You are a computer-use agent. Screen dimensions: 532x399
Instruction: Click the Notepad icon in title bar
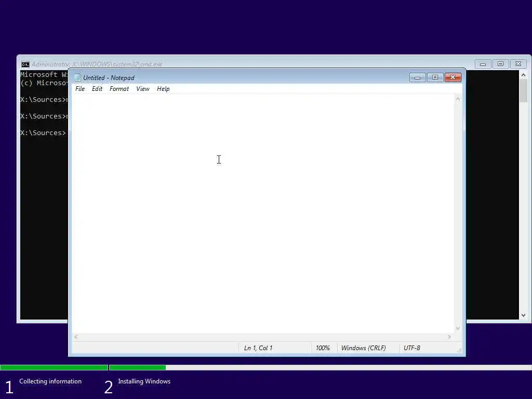pyautogui.click(x=77, y=78)
